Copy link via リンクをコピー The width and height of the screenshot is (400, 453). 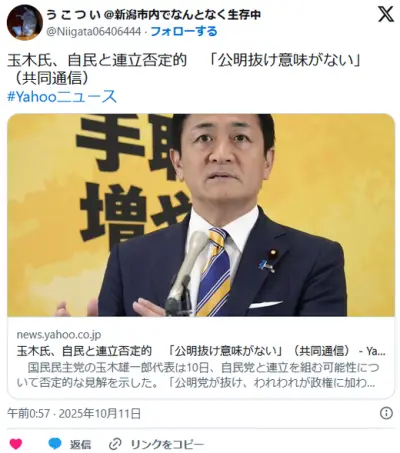(x=167, y=444)
